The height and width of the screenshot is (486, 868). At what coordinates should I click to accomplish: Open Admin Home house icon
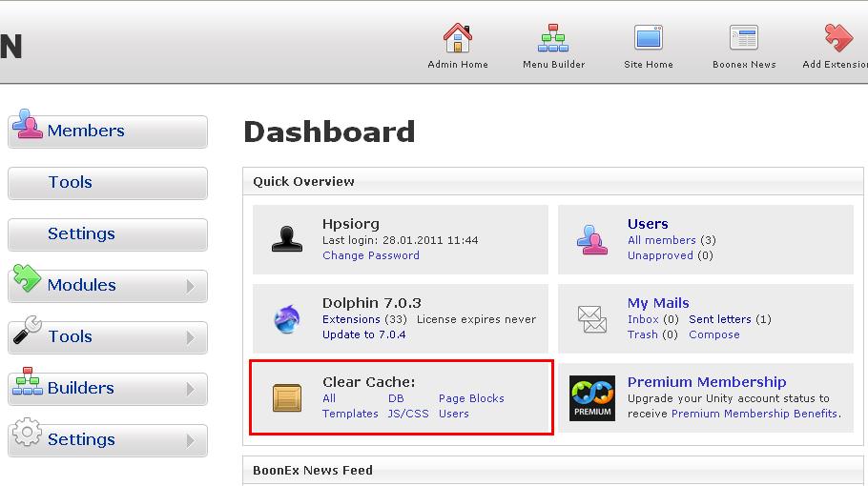(457, 37)
